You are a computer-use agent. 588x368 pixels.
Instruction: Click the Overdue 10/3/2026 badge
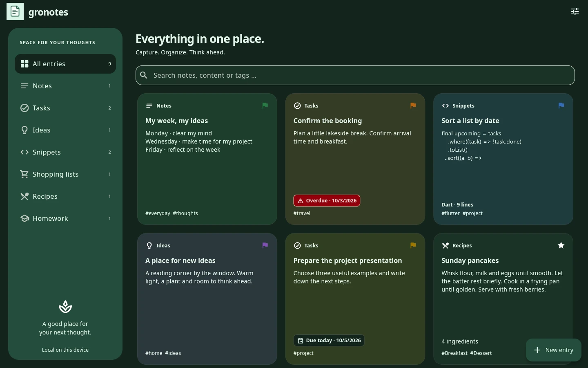coord(327,201)
